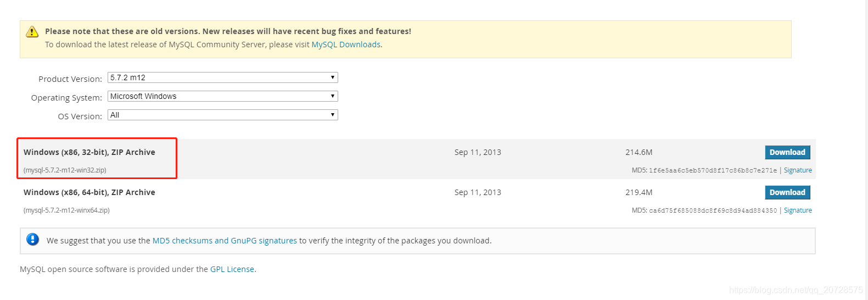Click Sep 11, 2013 date in 64-bit row
The height and width of the screenshot is (300, 868).
478,192
